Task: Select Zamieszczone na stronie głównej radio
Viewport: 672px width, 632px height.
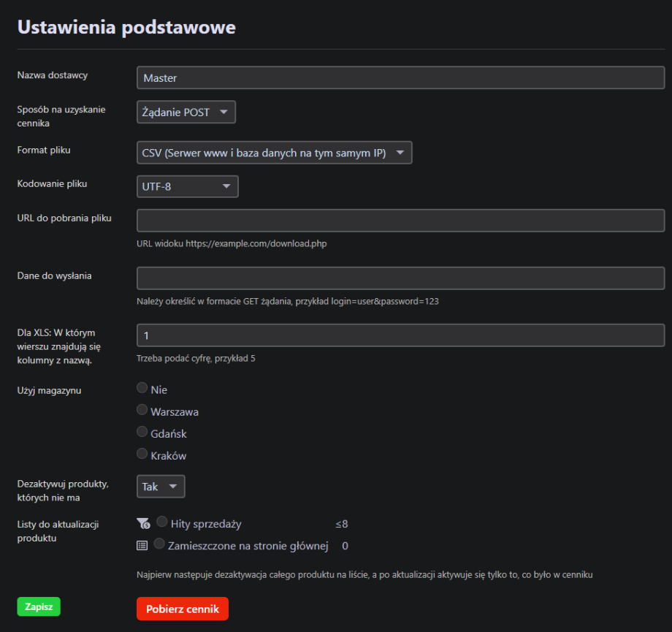Action: (159, 544)
